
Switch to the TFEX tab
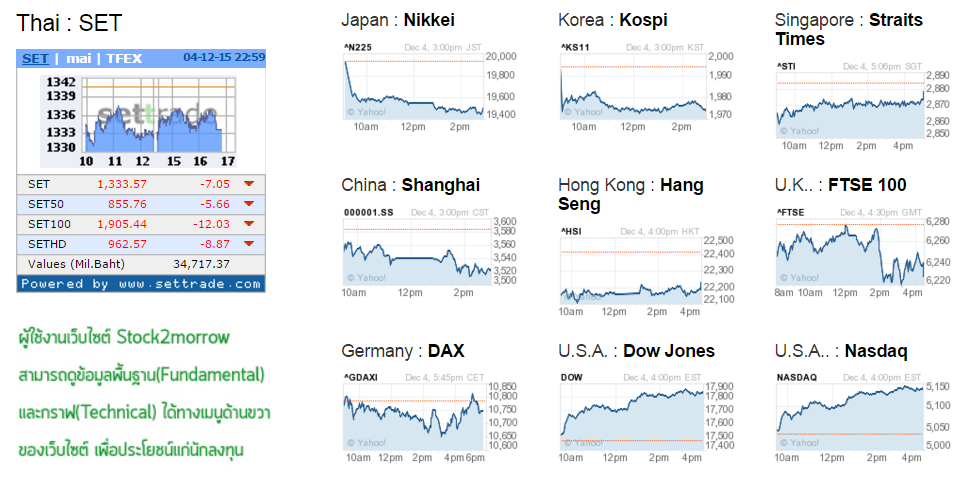point(124,58)
